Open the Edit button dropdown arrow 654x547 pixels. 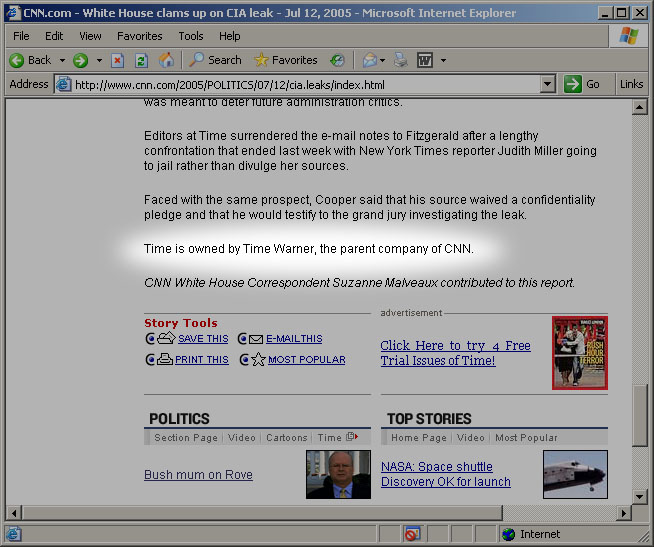pos(443,60)
